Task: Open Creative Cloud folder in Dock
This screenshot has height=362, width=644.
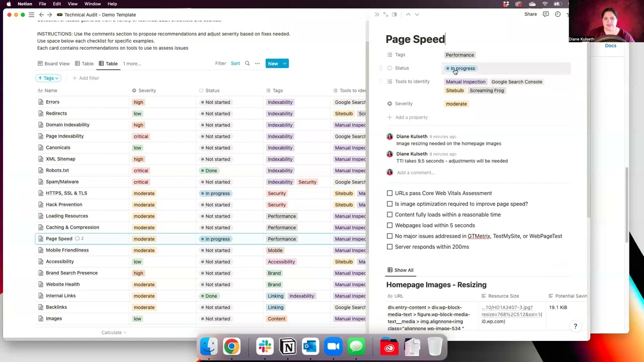Action: pos(389,346)
